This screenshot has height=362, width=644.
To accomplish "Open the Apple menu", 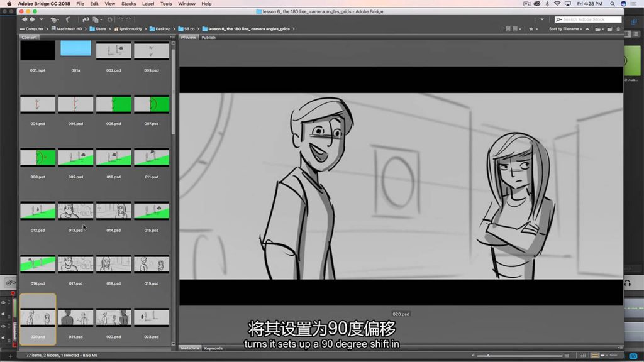I will coord(9,4).
